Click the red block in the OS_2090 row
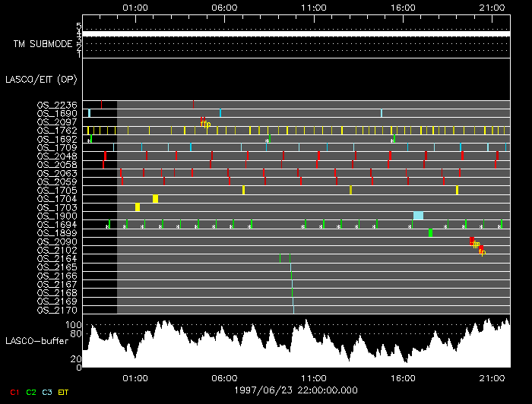 pos(472,241)
